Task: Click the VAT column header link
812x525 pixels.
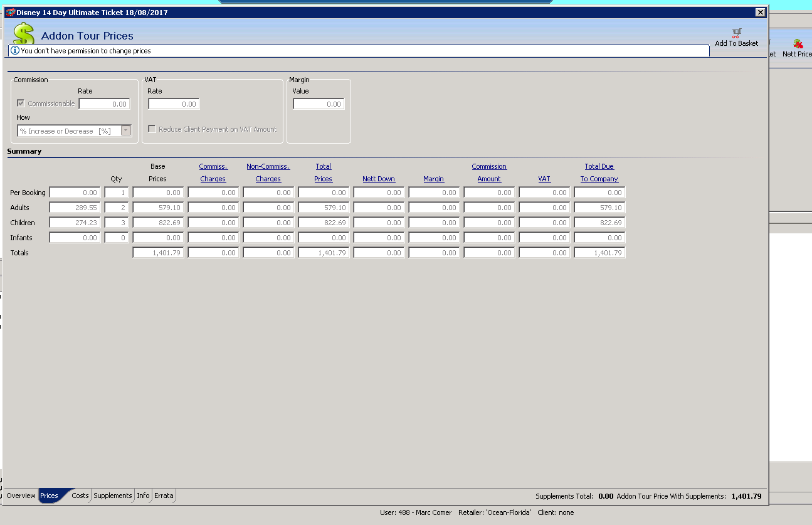Action: tap(544, 179)
